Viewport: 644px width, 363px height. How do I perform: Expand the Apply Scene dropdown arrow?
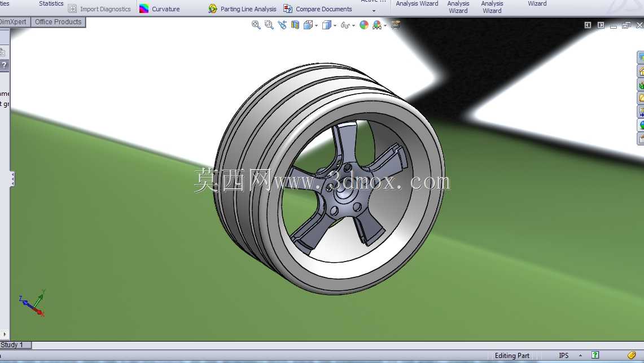pyautogui.click(x=385, y=26)
